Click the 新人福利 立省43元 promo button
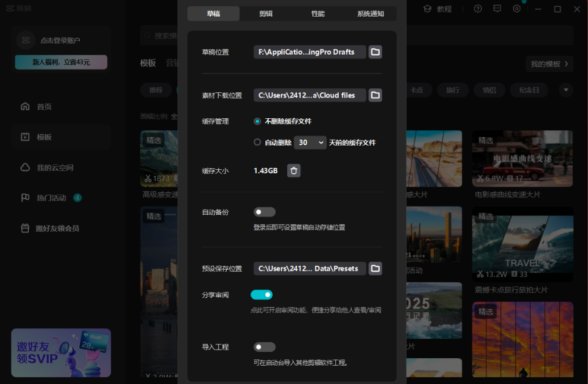588x384 pixels. (x=61, y=61)
